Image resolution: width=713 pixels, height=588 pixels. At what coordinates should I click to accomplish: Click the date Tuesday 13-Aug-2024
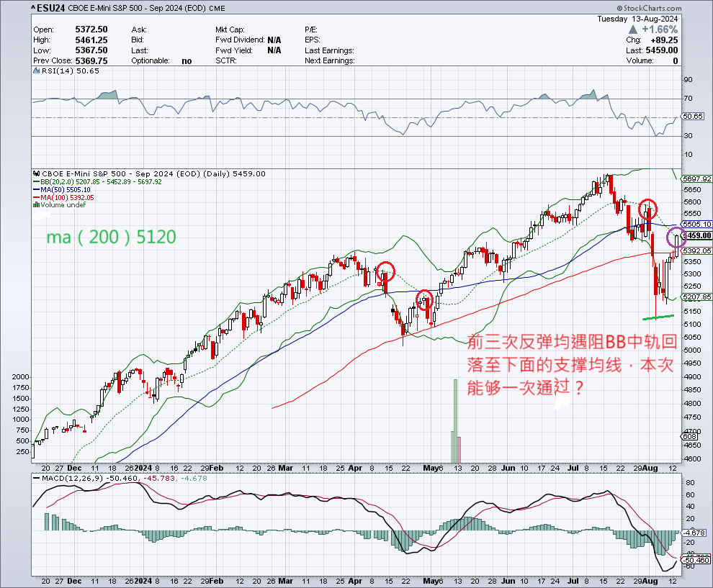(x=637, y=19)
